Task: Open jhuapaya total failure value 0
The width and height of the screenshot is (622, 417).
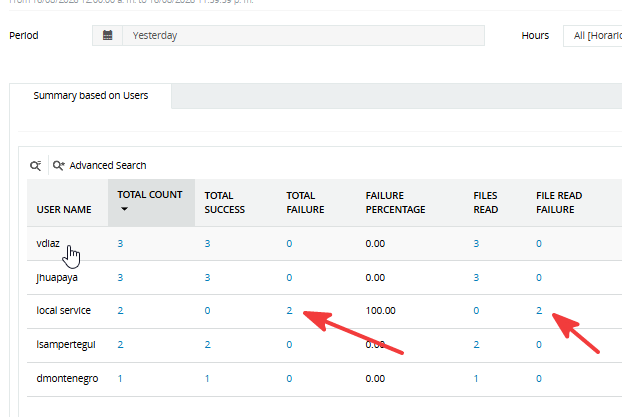Action: click(x=289, y=277)
